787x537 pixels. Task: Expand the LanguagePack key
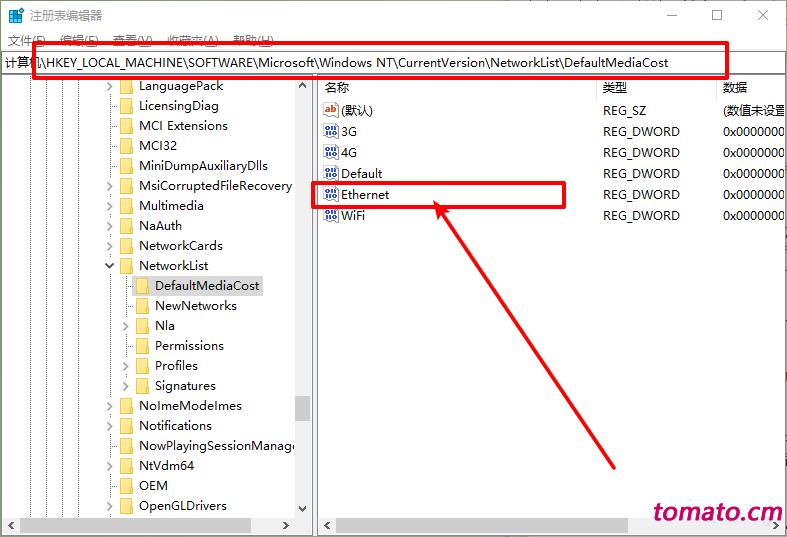[109, 86]
